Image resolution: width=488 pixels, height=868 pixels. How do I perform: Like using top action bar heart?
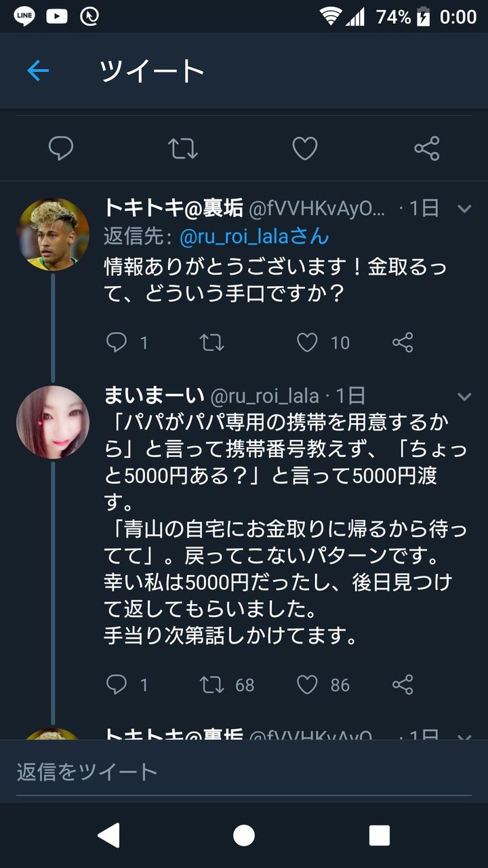click(x=304, y=148)
